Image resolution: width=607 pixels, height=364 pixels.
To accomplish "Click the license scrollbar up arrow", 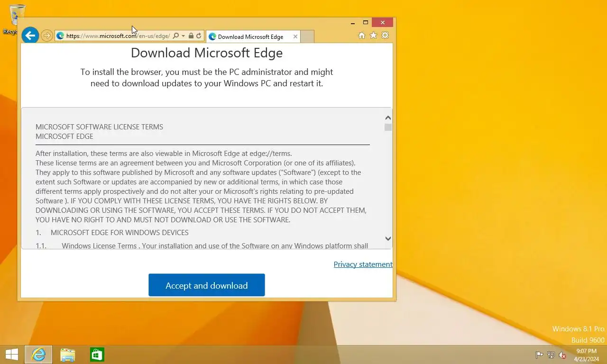I will coord(388,118).
